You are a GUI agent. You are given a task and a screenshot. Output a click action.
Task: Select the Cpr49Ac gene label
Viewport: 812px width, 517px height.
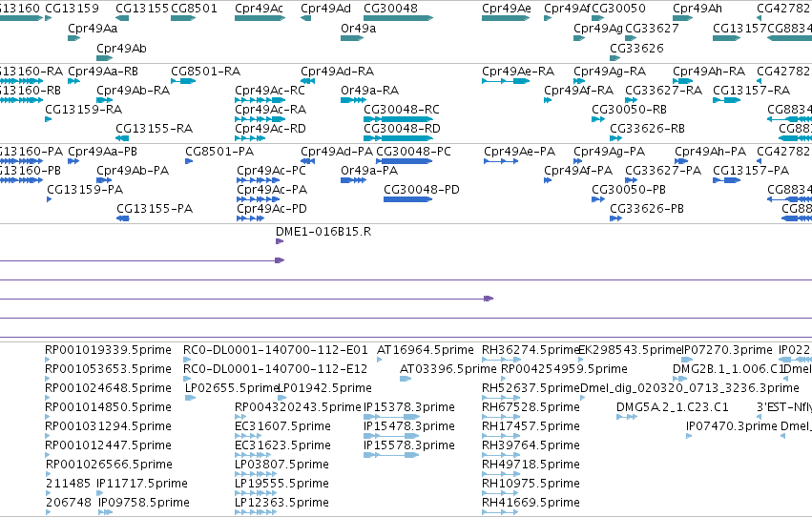click(x=259, y=9)
